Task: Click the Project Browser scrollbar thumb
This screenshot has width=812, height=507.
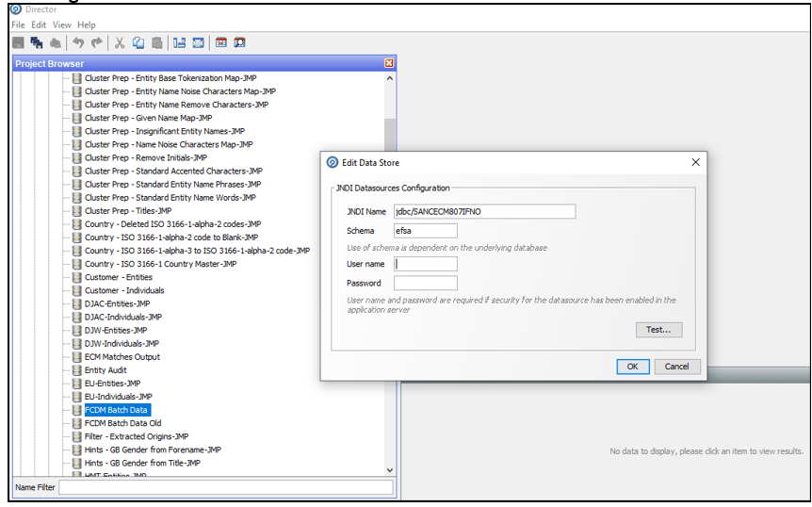Action: point(390,136)
